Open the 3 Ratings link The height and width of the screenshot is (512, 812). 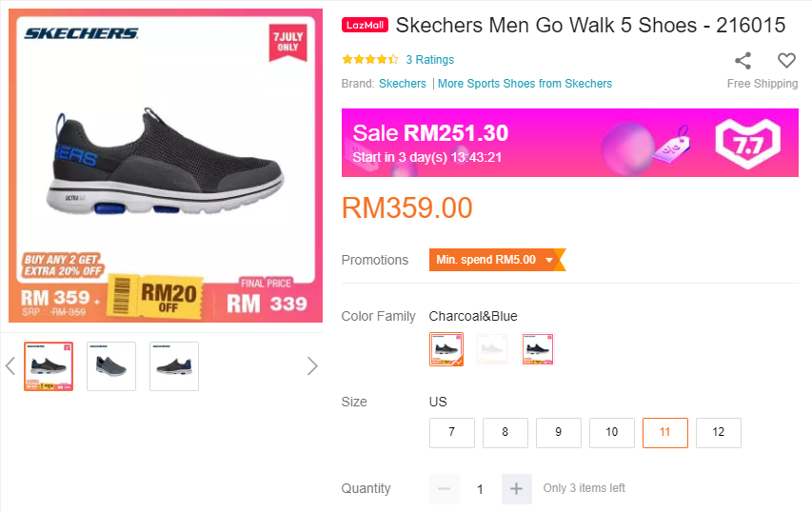pos(429,60)
